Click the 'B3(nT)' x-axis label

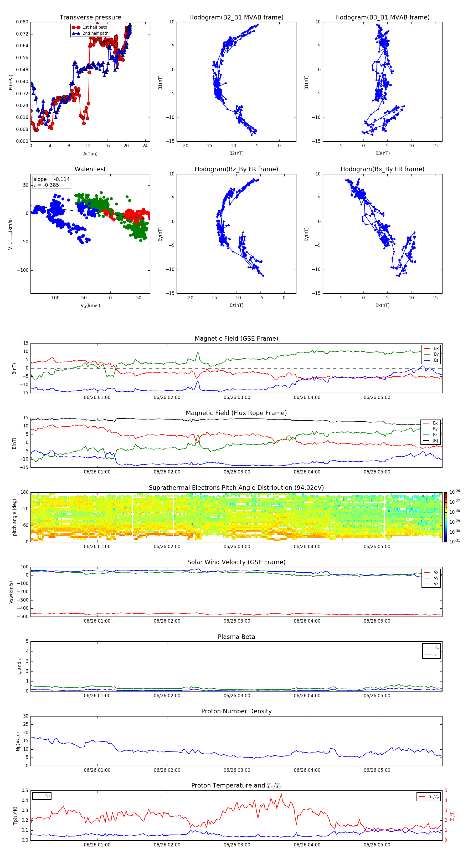pos(382,154)
